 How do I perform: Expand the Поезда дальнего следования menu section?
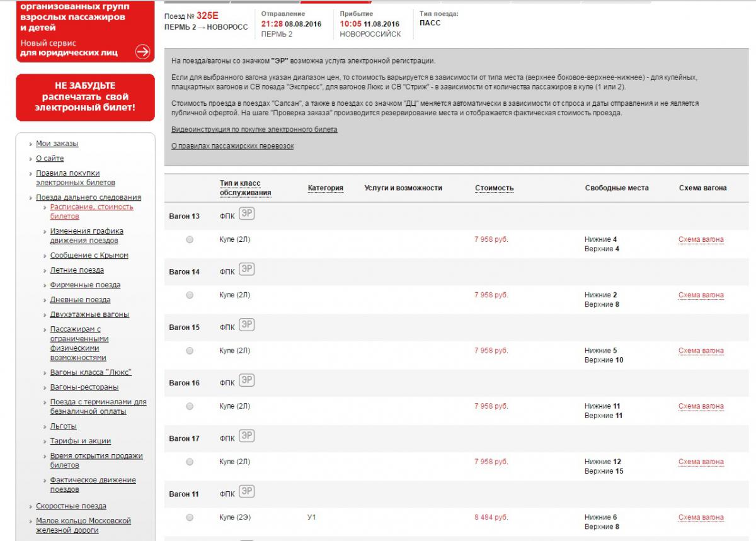click(88, 197)
